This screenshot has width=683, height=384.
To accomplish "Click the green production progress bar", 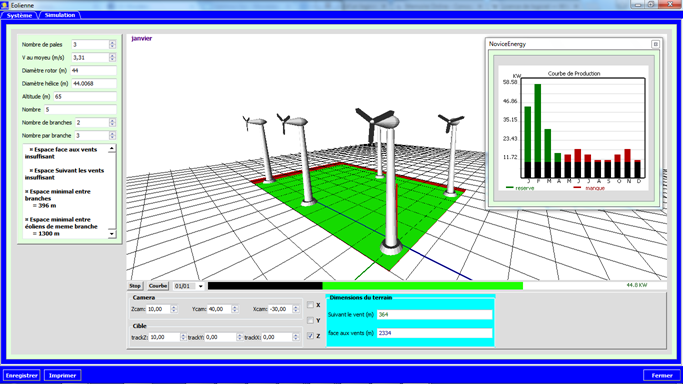I will [x=423, y=286].
